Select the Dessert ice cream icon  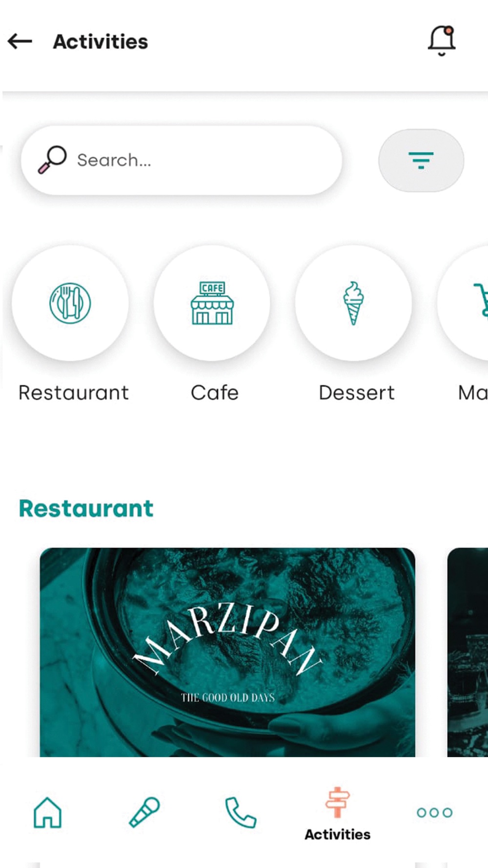coord(353,303)
